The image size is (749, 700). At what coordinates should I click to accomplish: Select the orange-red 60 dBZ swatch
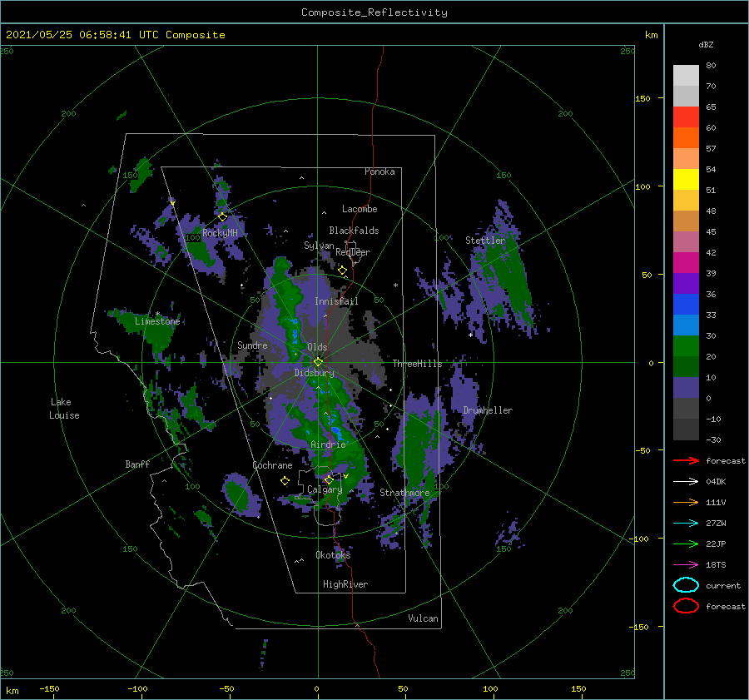686,137
